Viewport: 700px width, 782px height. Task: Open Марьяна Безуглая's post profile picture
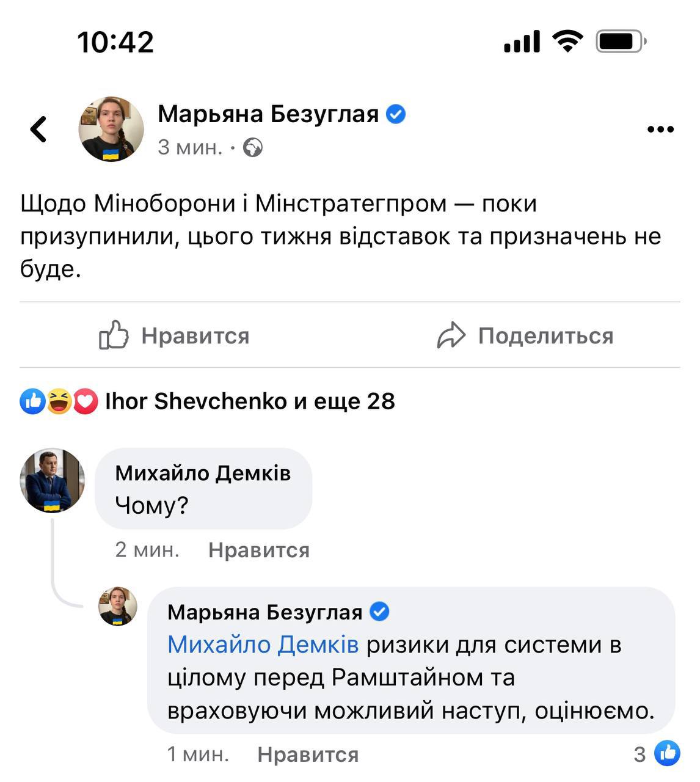click(111, 129)
